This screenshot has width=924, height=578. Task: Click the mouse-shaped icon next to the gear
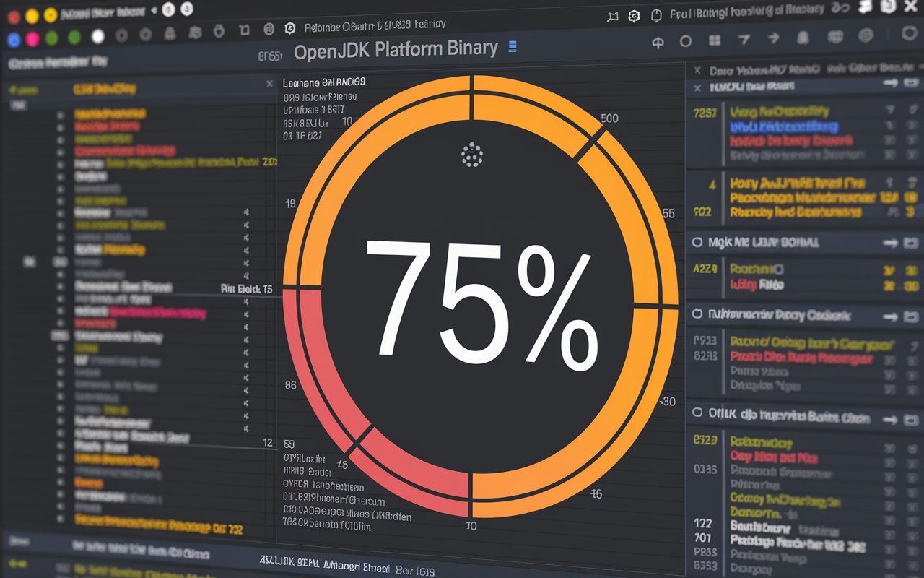pyautogui.click(x=655, y=15)
